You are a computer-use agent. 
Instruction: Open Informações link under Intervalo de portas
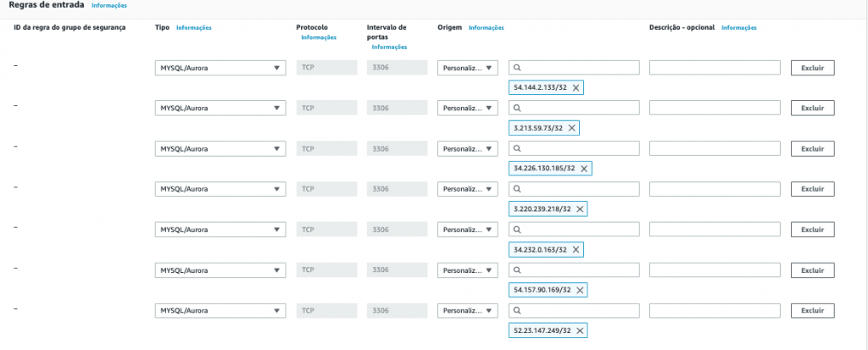tap(389, 47)
